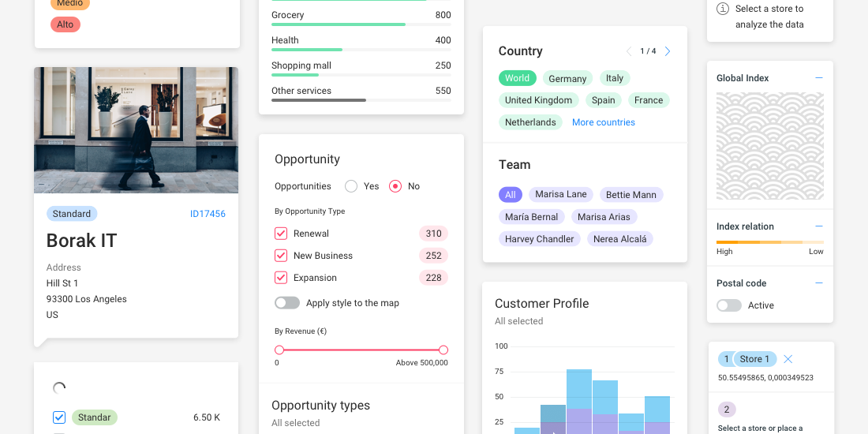Click the next page arrow in Country card
Viewport: 868px width, 434px height.
pyautogui.click(x=668, y=51)
